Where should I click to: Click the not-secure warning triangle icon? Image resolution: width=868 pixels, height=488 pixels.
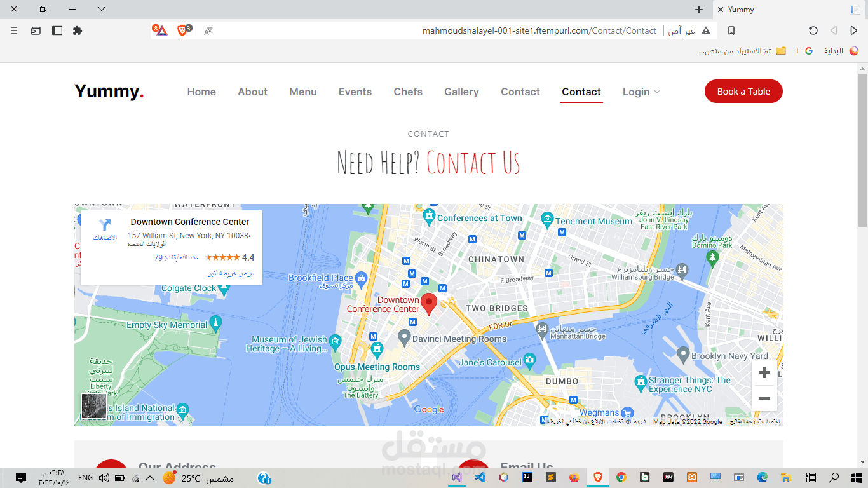pyautogui.click(x=705, y=30)
